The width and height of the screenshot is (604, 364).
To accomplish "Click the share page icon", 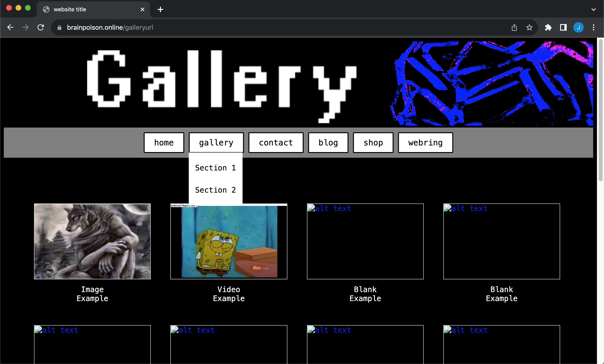I will coord(514,27).
